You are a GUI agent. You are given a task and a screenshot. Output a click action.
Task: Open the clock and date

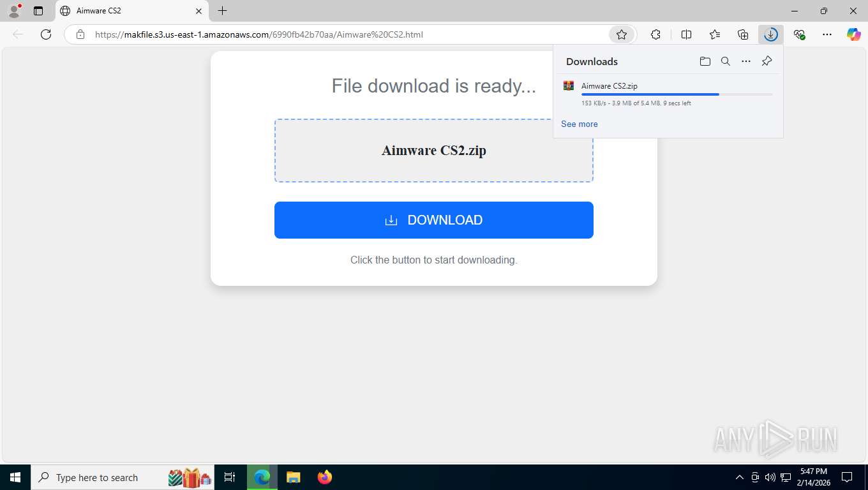(812, 477)
